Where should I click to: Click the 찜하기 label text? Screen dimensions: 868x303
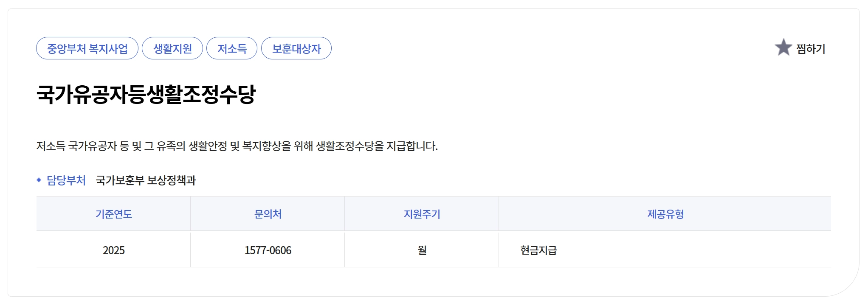pos(810,48)
